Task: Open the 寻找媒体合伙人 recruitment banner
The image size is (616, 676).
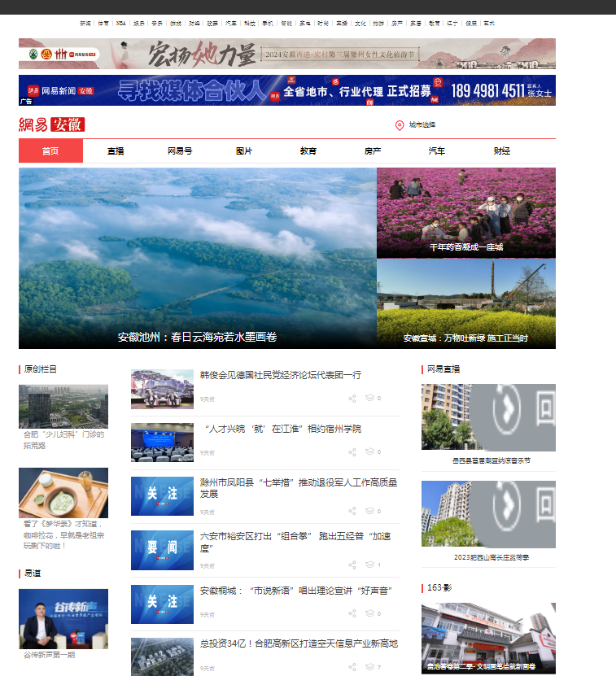Action: 287,90
